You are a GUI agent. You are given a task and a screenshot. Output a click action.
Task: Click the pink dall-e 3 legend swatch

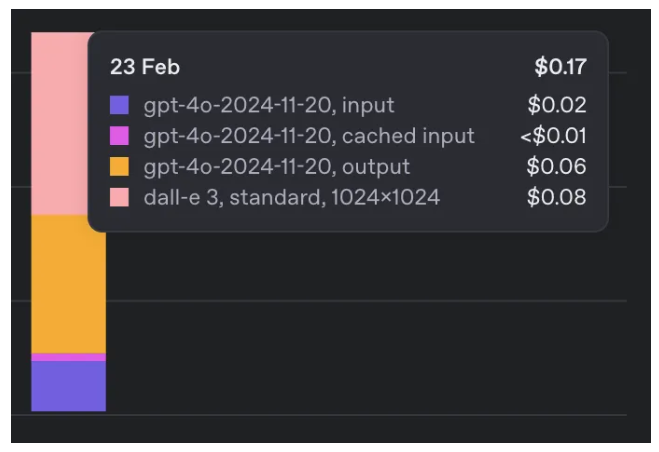(x=119, y=197)
